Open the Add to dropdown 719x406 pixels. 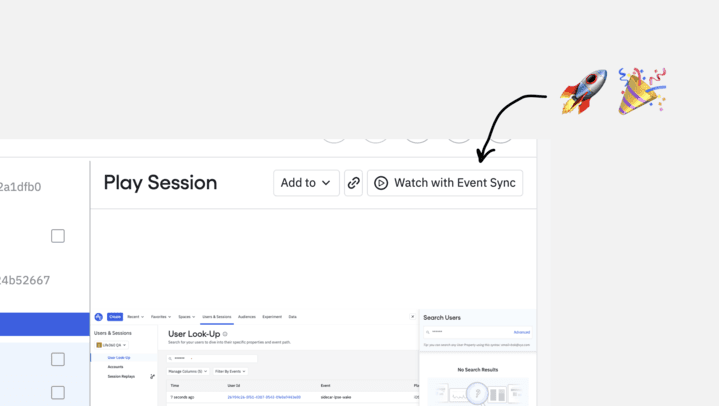(306, 183)
